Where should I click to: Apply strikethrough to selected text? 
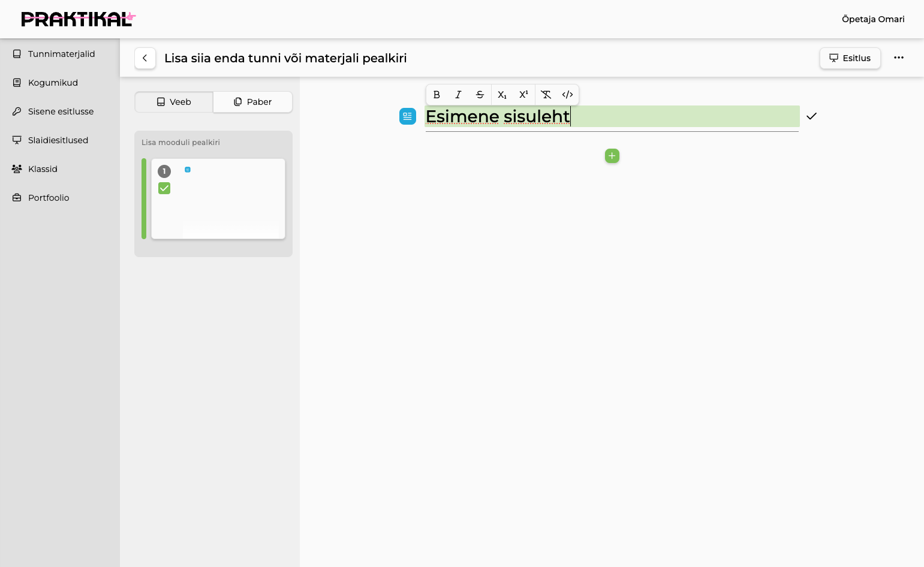pos(480,95)
